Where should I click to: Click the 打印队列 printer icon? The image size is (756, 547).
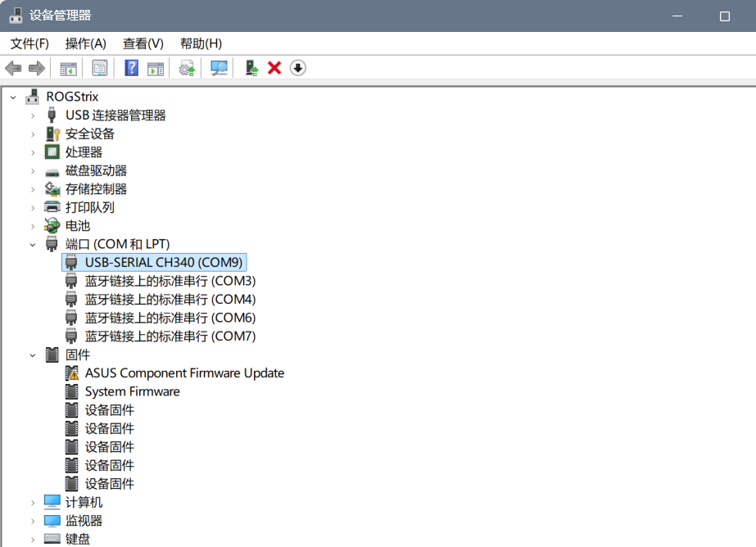click(x=52, y=207)
